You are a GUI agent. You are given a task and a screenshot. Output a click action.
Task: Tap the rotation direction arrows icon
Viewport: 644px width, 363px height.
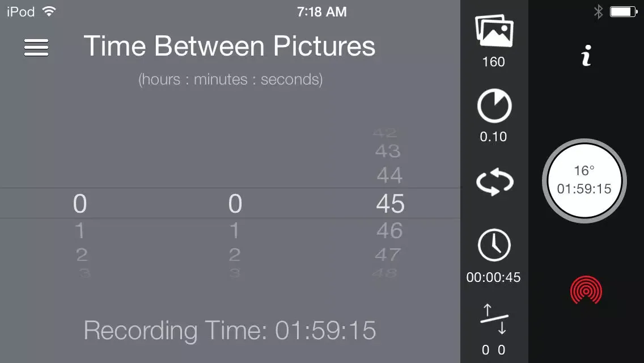tap(494, 181)
